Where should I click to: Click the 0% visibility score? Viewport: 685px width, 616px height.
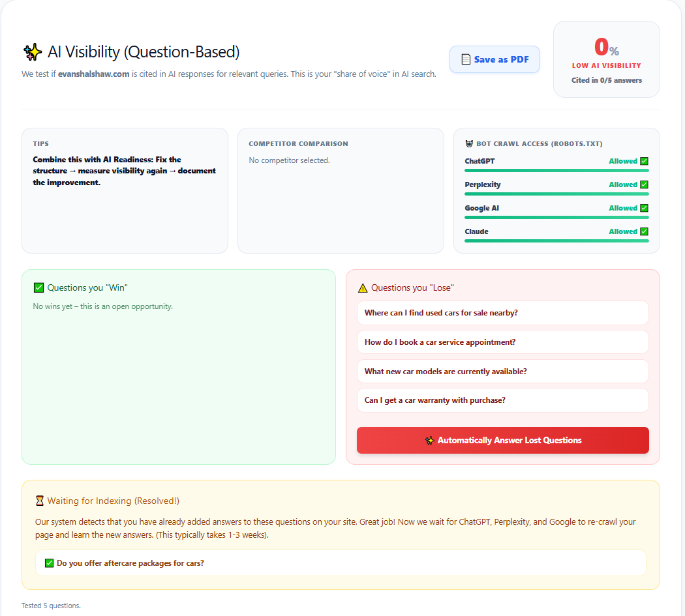coord(606,47)
